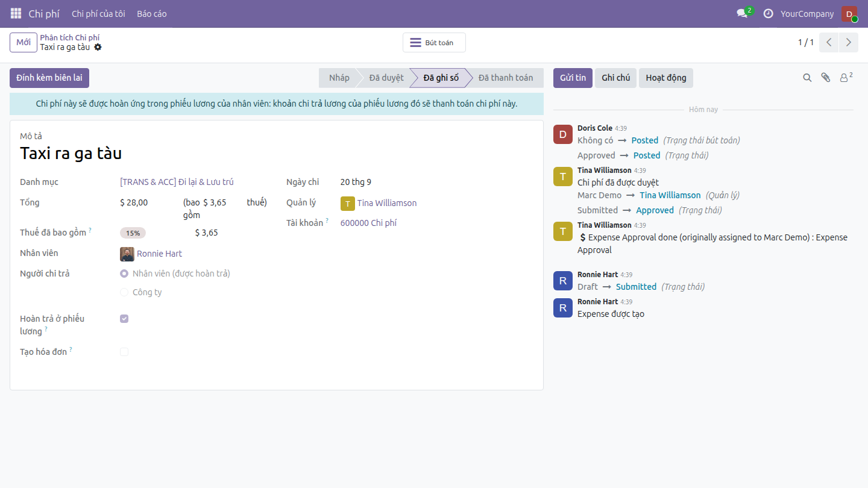The width and height of the screenshot is (868, 488).
Task: Select the Nhân viên (được hoàn trả) radio option
Action: pos(124,274)
